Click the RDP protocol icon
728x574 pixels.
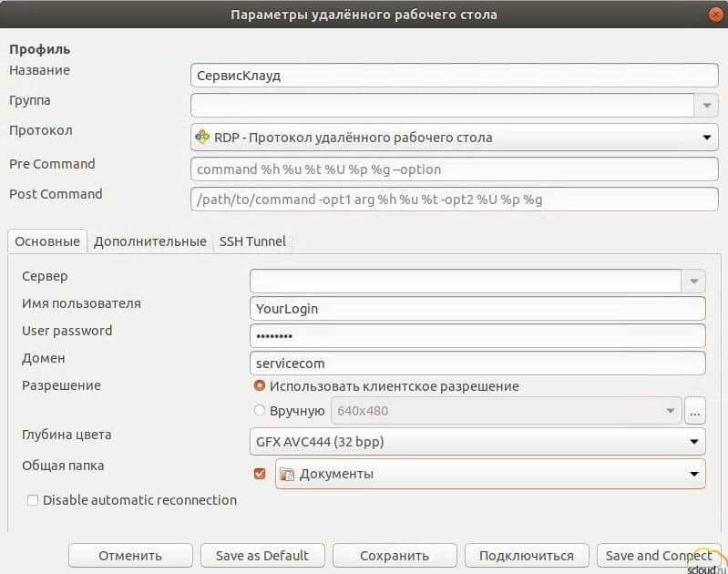(x=202, y=138)
